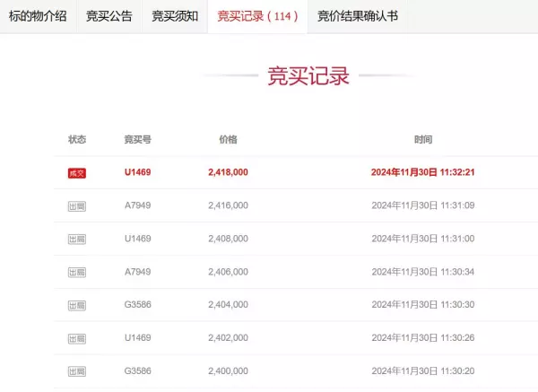Click the timestamp ending 11:30:20
The image size is (538, 392).
422,371
